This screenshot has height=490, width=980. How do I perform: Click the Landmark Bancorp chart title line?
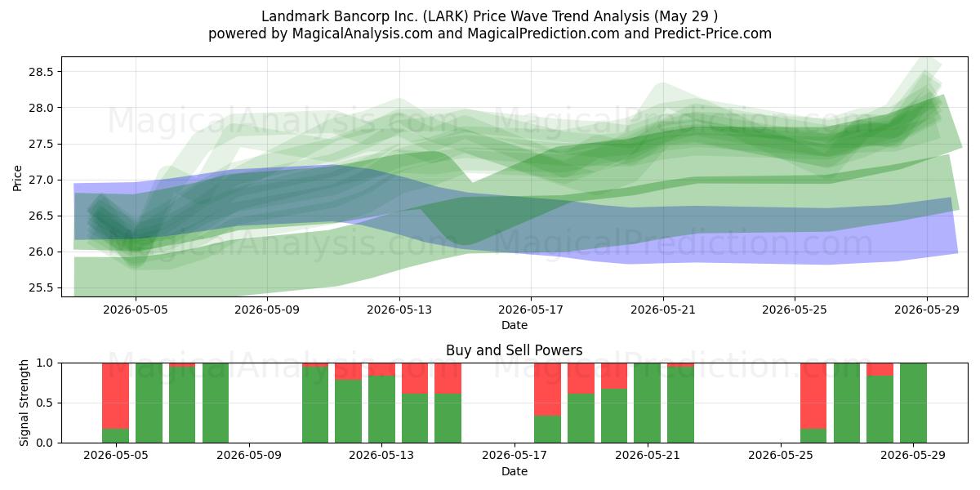tap(490, 16)
